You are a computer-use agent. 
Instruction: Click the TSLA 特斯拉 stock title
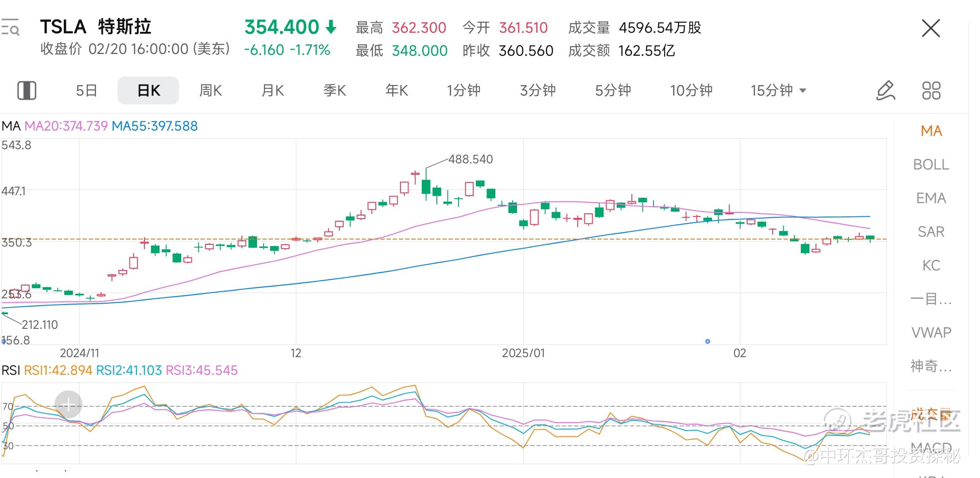[96, 27]
